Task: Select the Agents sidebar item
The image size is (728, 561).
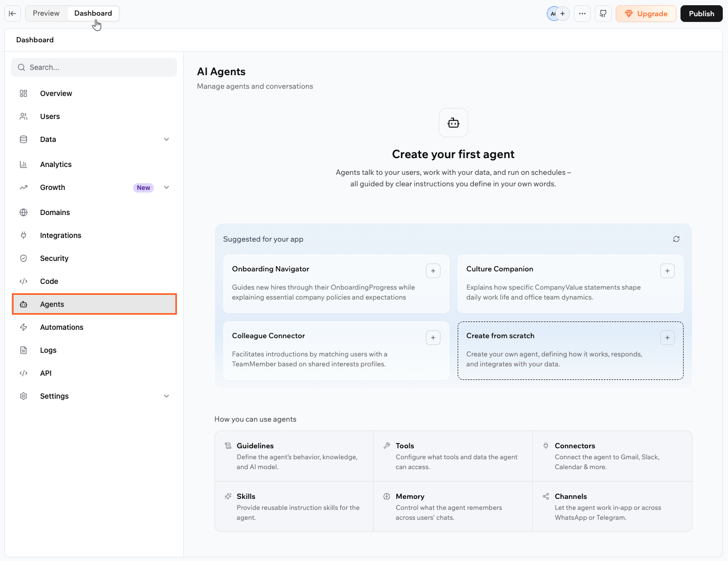Action: (94, 304)
